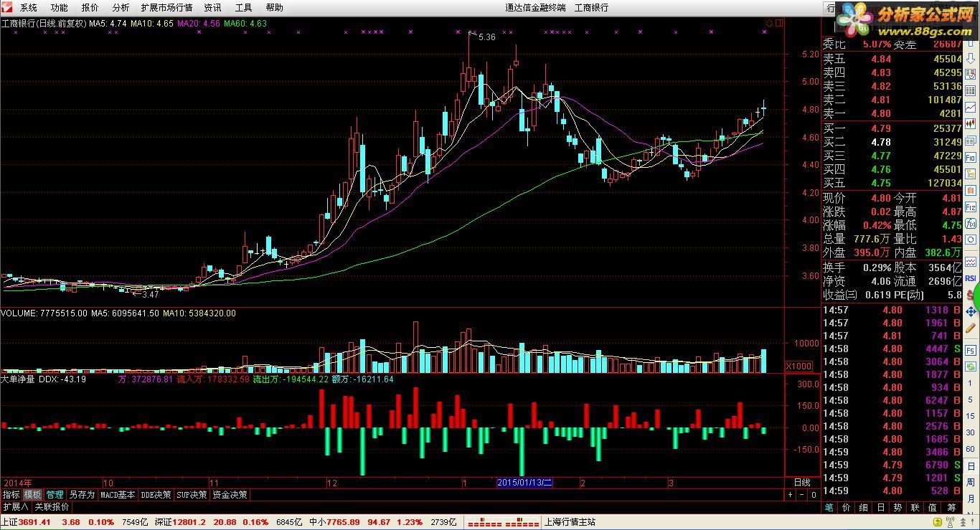Image resolution: width=980 pixels, height=530 pixels.
Task: Click the circle-in-square sidebar icon
Action: 971,239
